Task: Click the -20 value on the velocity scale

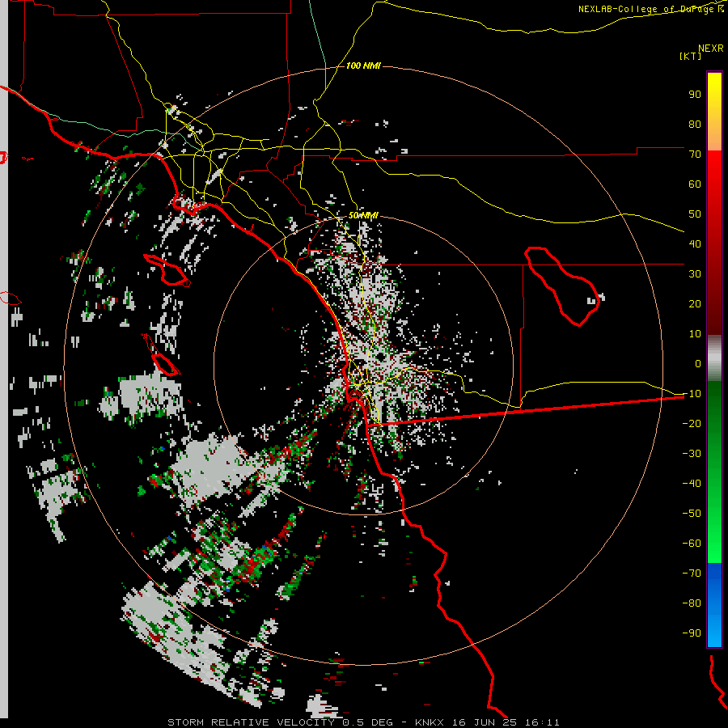Action: pos(692,423)
